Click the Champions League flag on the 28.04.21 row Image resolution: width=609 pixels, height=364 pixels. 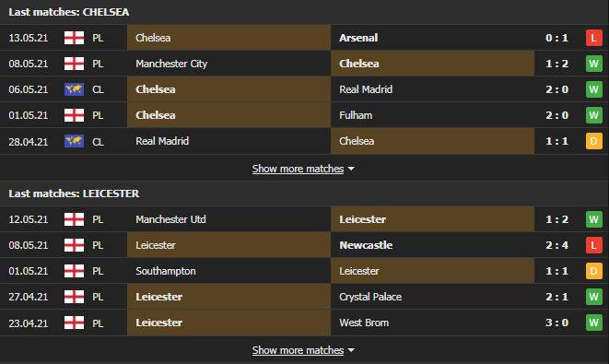click(x=74, y=141)
